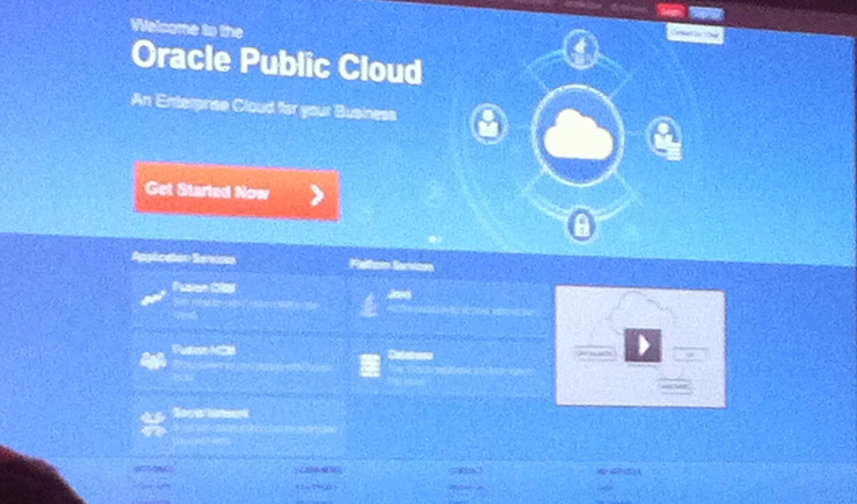Viewport: 857px width, 504px height.
Task: Click the Java cup icon in circle
Action: click(581, 50)
